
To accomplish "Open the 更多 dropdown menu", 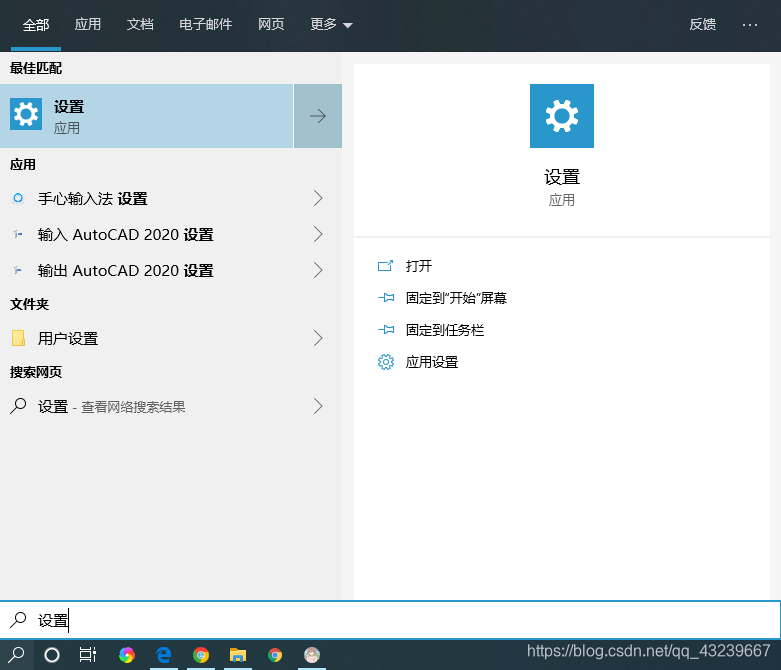I will pyautogui.click(x=331, y=24).
